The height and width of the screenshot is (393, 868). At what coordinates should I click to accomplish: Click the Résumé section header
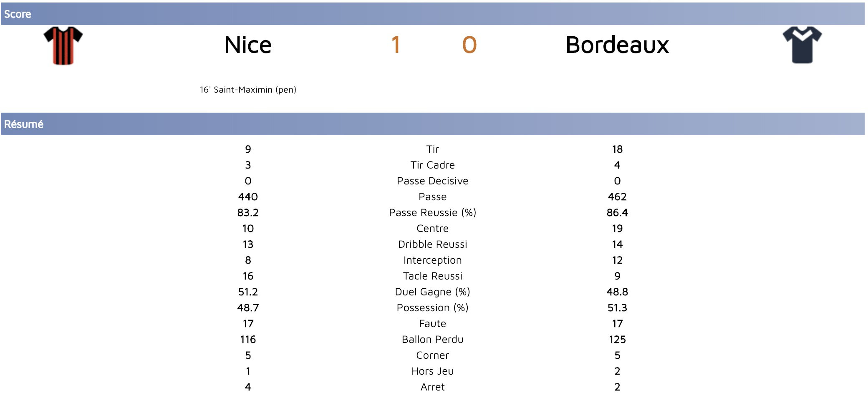(24, 124)
